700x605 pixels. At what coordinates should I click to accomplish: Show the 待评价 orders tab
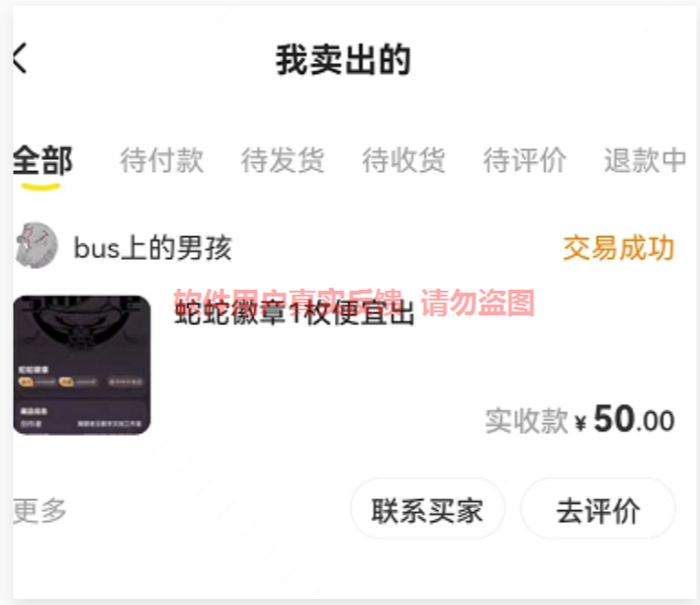tap(525, 160)
